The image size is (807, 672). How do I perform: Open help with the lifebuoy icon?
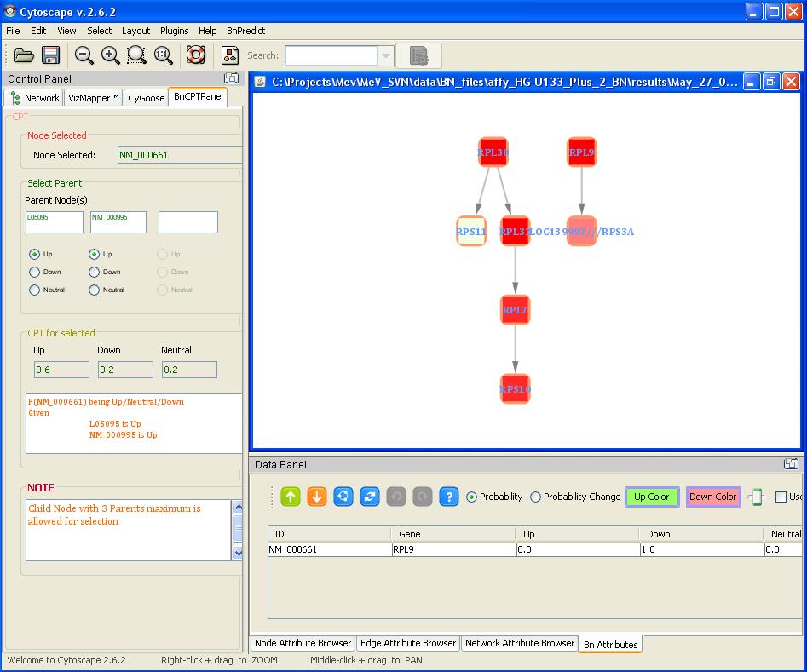tap(196, 55)
